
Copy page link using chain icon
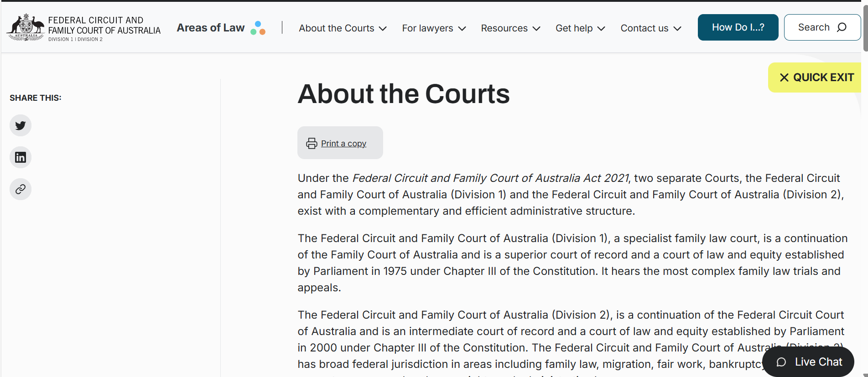tap(21, 189)
